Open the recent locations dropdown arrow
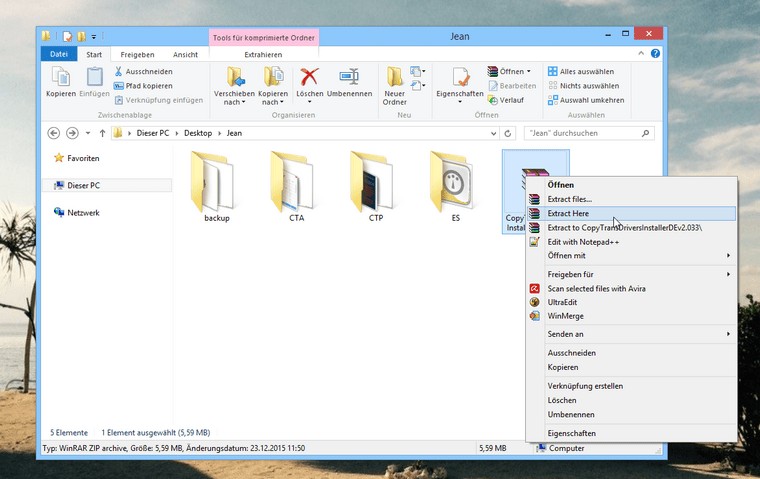Screen dimensions: 760x479 tap(88, 133)
